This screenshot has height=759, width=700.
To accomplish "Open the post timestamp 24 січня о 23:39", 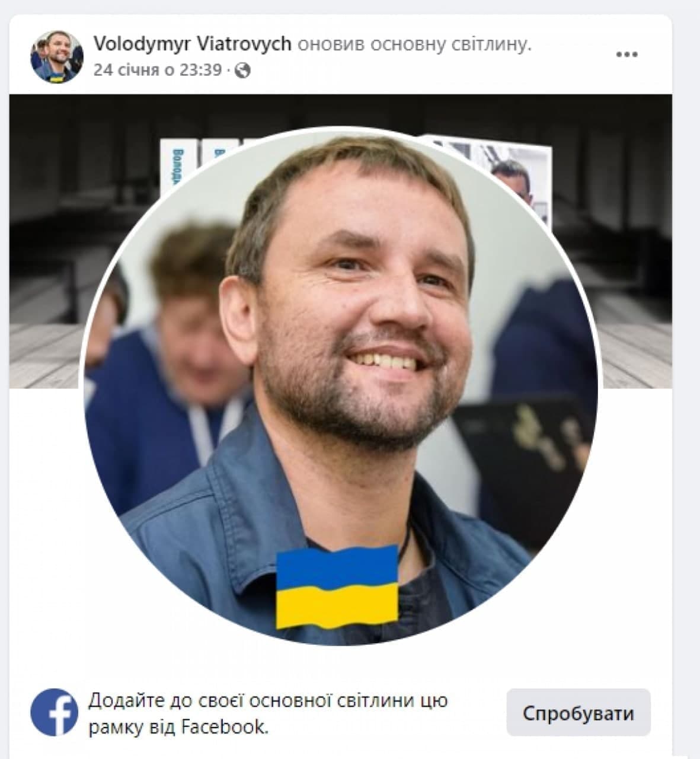I will pyautogui.click(x=157, y=70).
